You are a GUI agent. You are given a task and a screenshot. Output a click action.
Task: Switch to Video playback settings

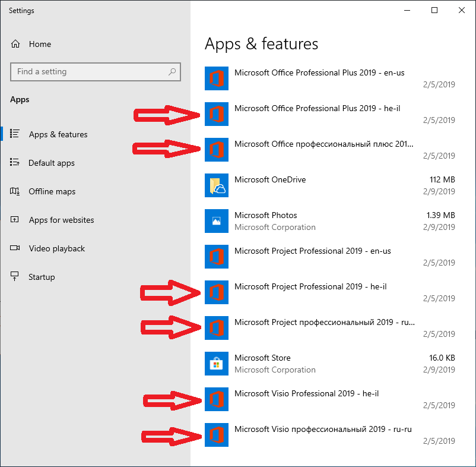57,248
